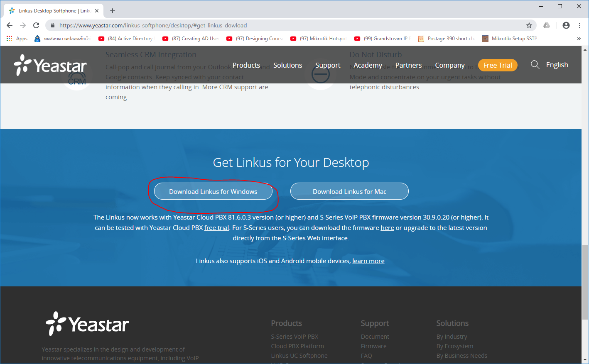Open the Products menu

pos(246,65)
